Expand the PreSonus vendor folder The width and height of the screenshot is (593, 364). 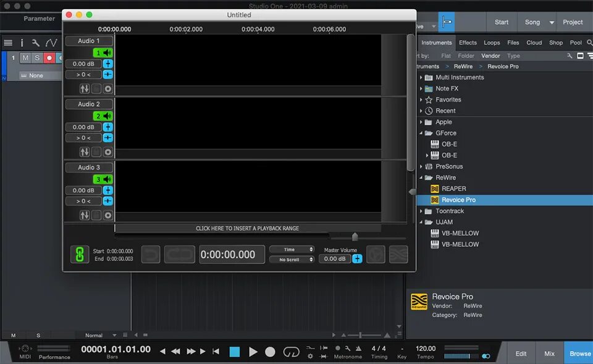coord(421,167)
